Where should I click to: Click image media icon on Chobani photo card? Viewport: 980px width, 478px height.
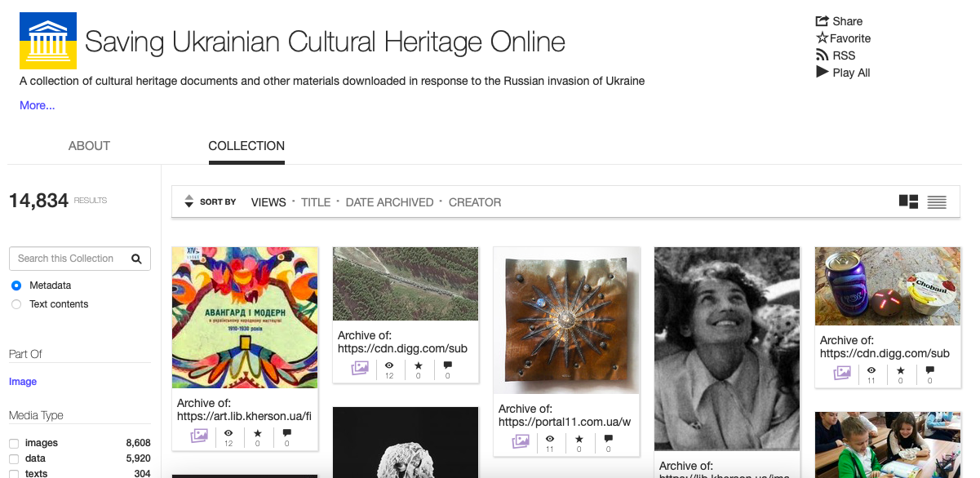(842, 373)
